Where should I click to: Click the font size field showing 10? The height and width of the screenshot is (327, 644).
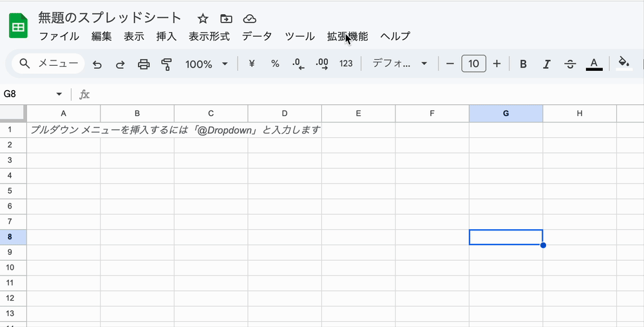(473, 64)
